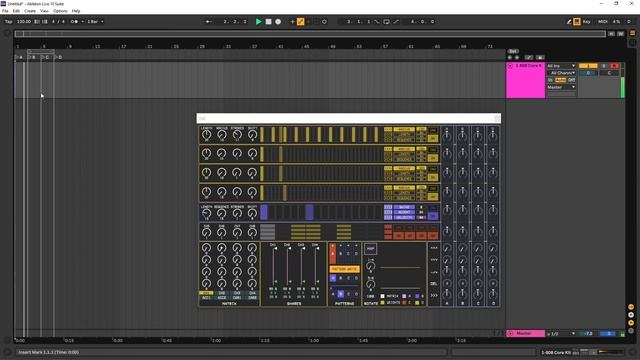Set track monitoring to Auto
This screenshot has width=640, height=360.
coord(561,80)
